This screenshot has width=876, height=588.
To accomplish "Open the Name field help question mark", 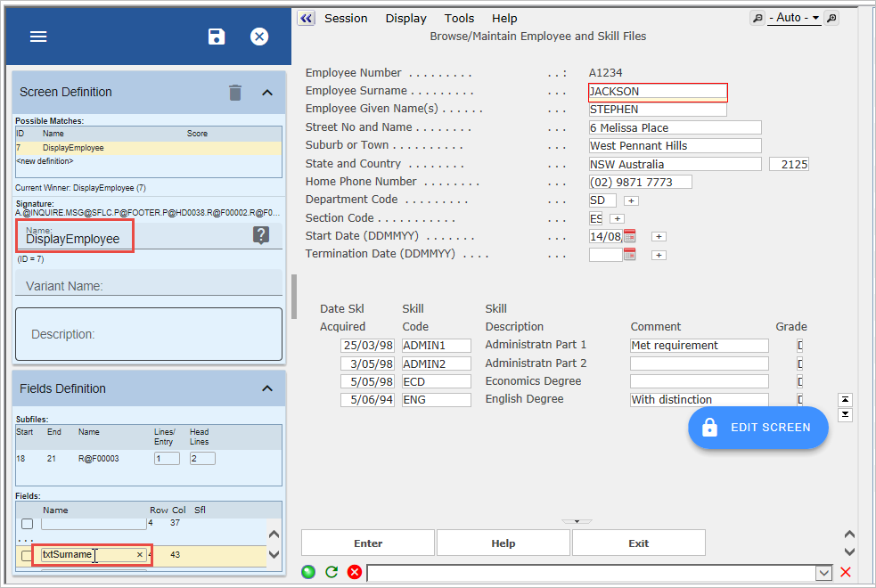I will [x=261, y=235].
